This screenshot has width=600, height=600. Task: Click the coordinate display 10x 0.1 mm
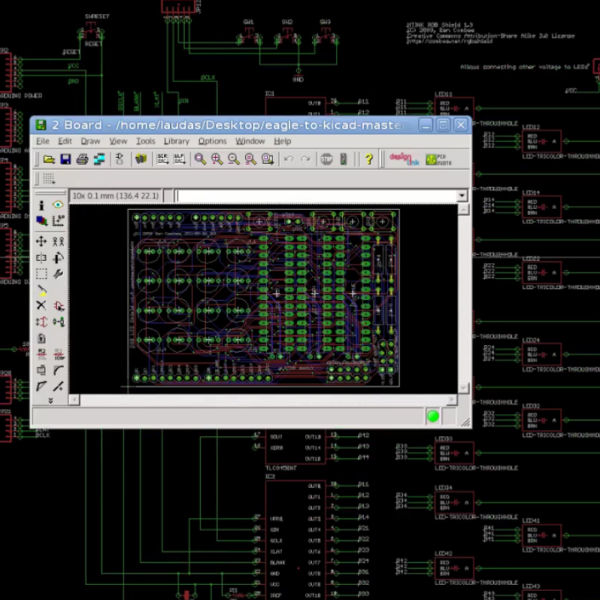[116, 196]
